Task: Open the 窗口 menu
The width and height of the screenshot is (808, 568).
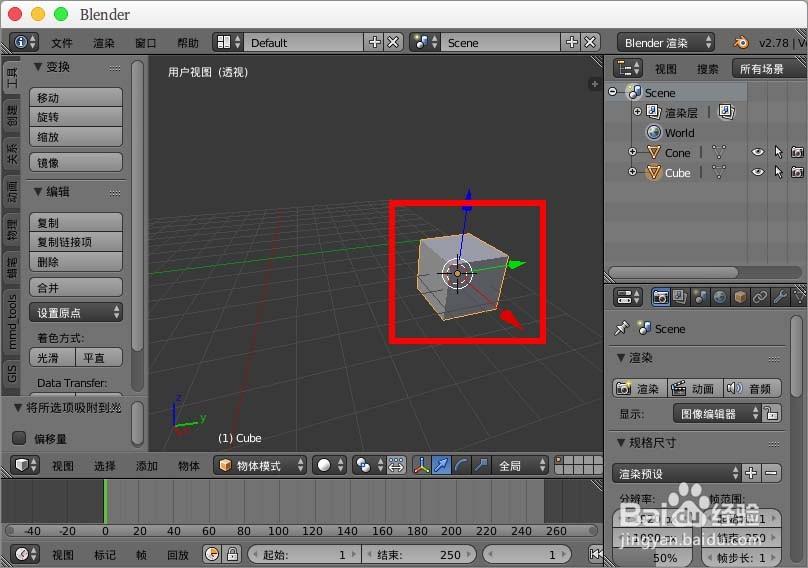Action: point(146,43)
